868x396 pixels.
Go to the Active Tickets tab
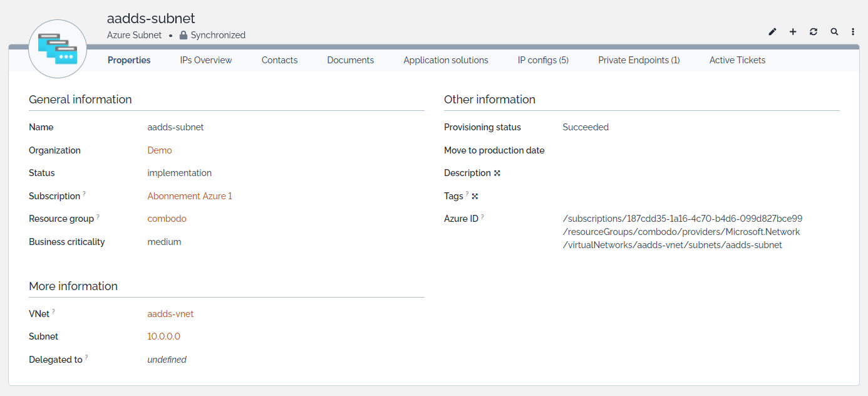[x=737, y=60]
